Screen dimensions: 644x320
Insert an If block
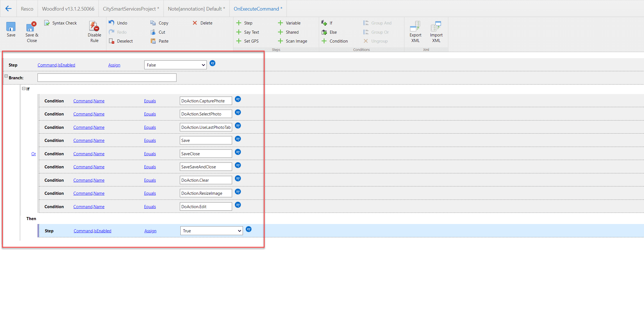(327, 23)
